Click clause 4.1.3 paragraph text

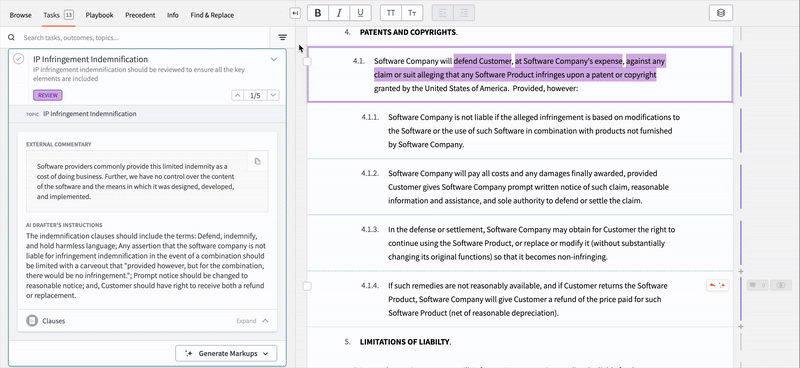pos(531,243)
